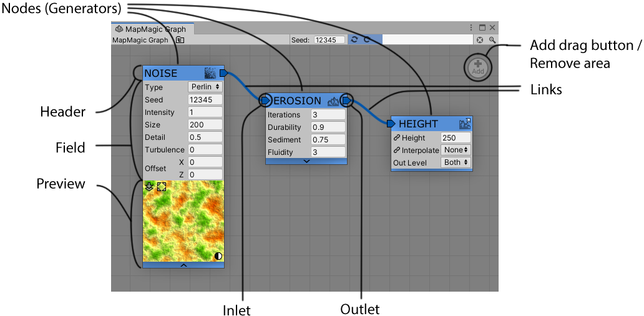Expand the Erosion node bottom chevron

coord(306,161)
